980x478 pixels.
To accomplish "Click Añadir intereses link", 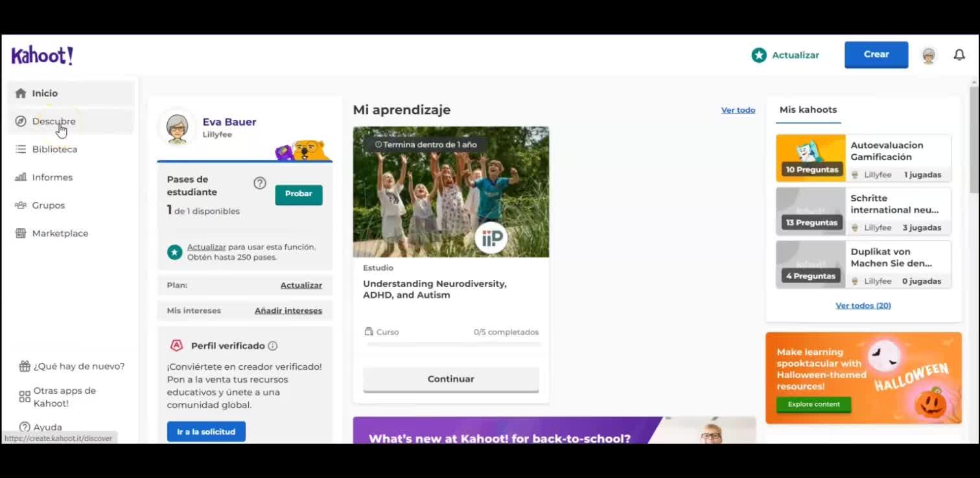I will point(288,311).
